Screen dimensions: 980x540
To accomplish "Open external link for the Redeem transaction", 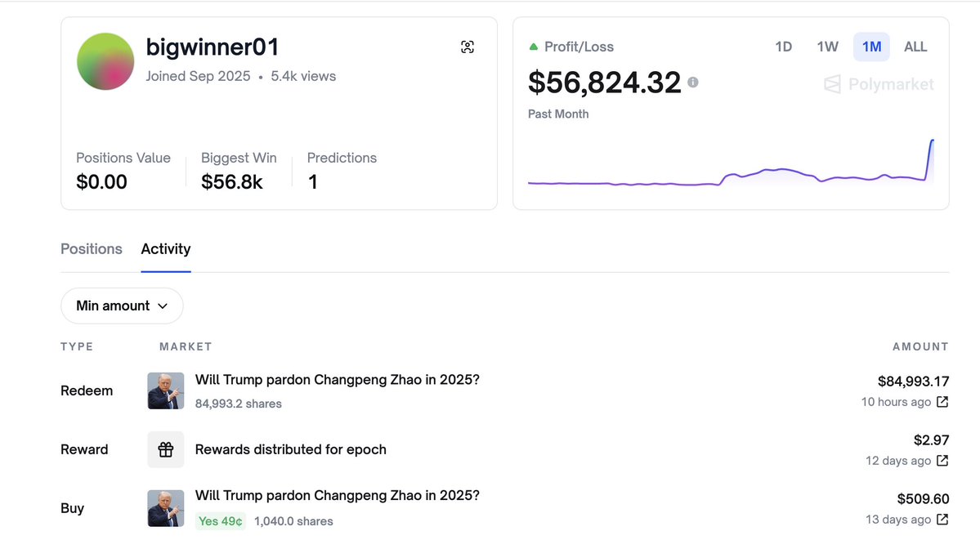I will 942,402.
